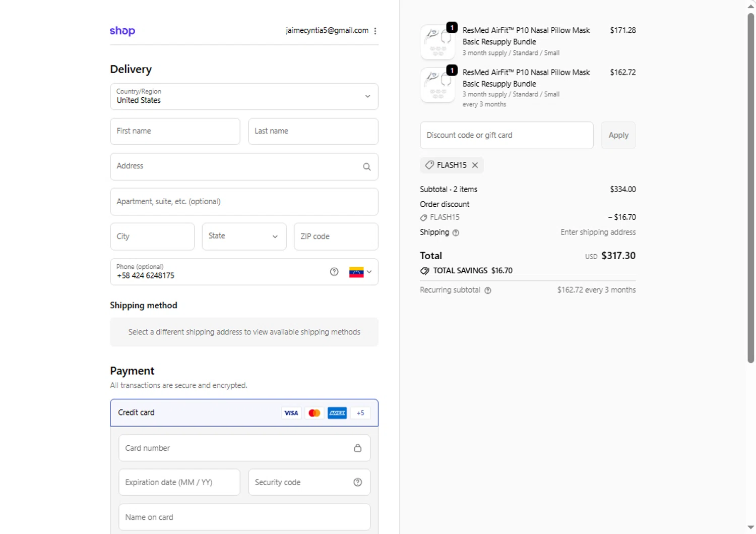Click the card number lock icon
Viewport: 756px width, 534px height.
[x=358, y=448]
